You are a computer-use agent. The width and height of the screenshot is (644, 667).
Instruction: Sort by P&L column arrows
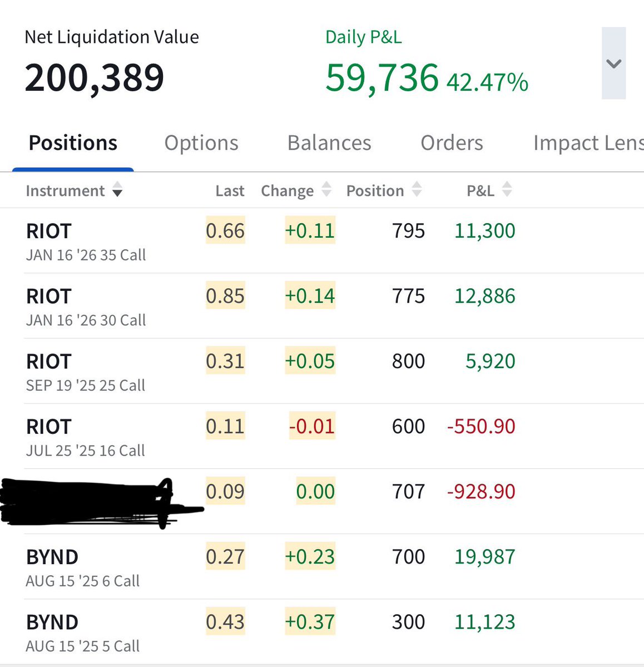point(507,189)
